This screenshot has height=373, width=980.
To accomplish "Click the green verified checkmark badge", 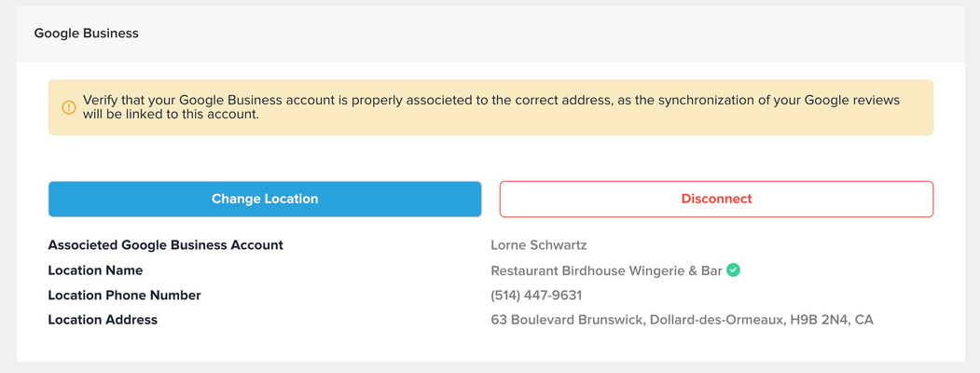I will click(734, 270).
